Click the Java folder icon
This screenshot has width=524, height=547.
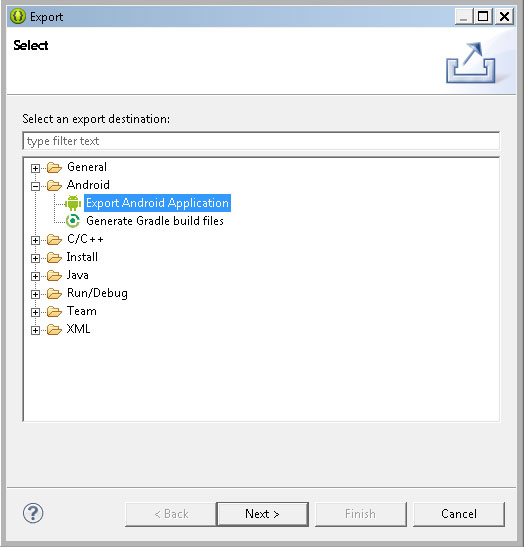click(54, 276)
